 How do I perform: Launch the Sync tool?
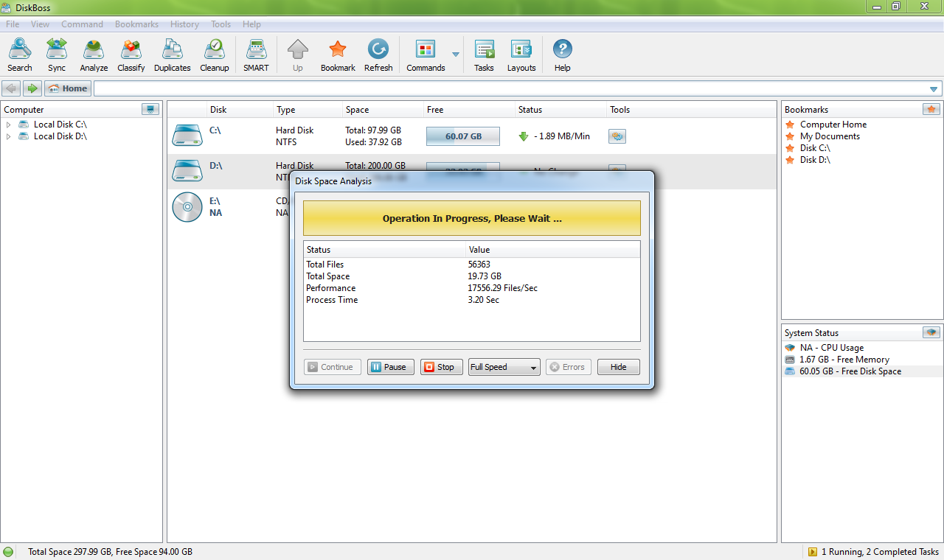click(57, 55)
